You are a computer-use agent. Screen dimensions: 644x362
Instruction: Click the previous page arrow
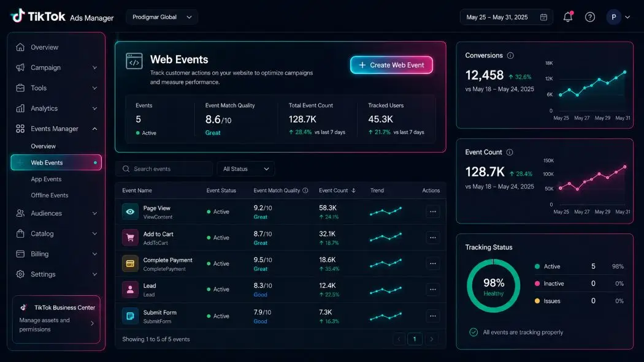click(399, 339)
